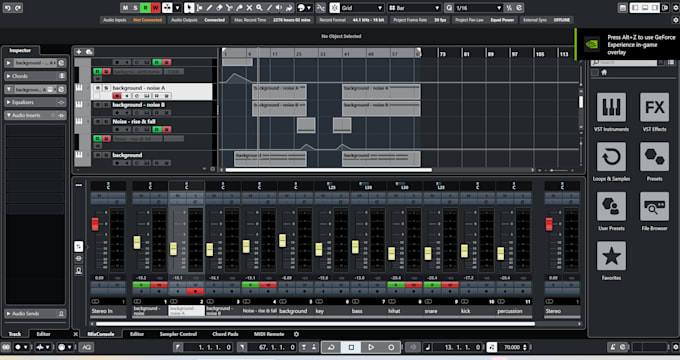Select the Glue tool
Image resolution: width=680 pixels, height=360 pixels.
click(x=239, y=8)
